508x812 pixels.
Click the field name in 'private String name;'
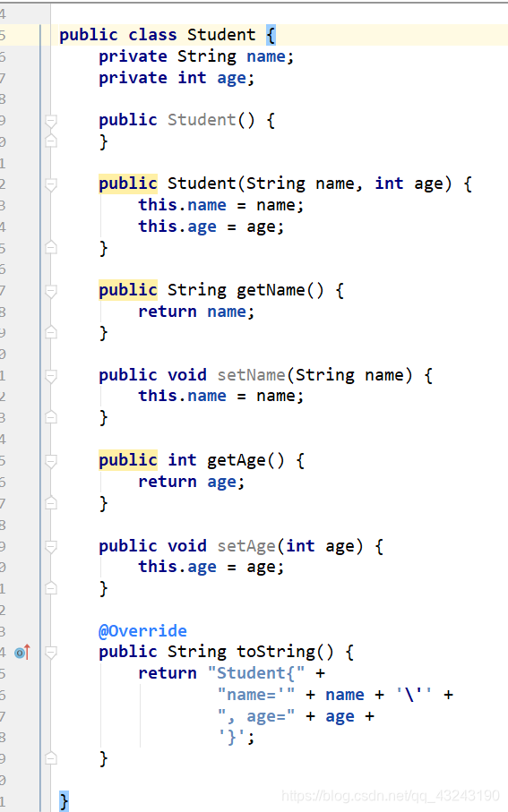(266, 56)
